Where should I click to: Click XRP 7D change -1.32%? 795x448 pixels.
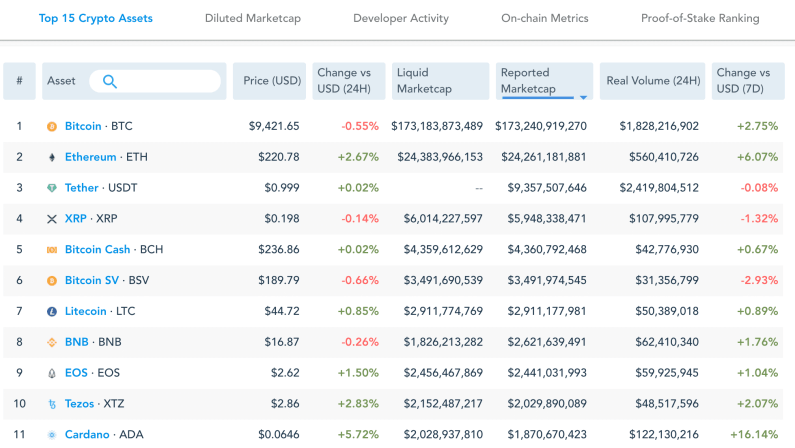759,219
